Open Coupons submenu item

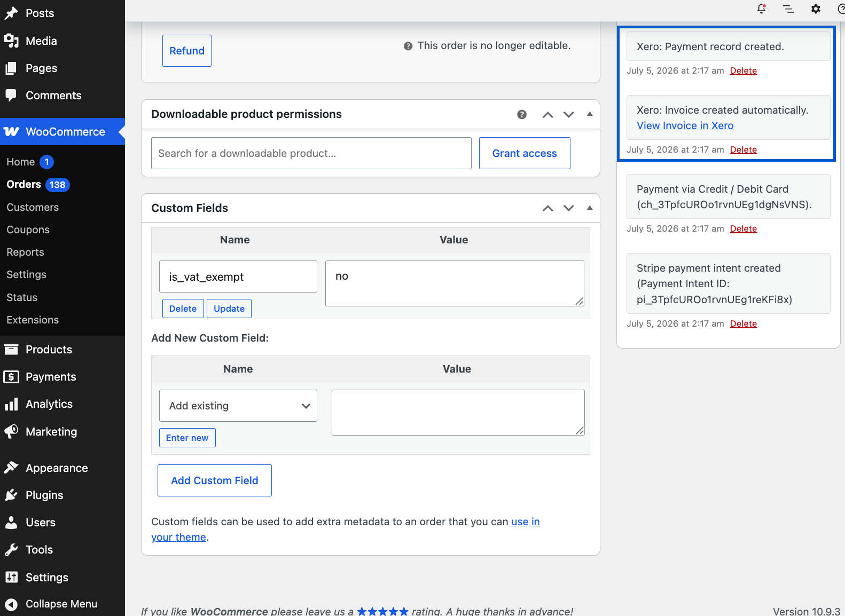28,230
